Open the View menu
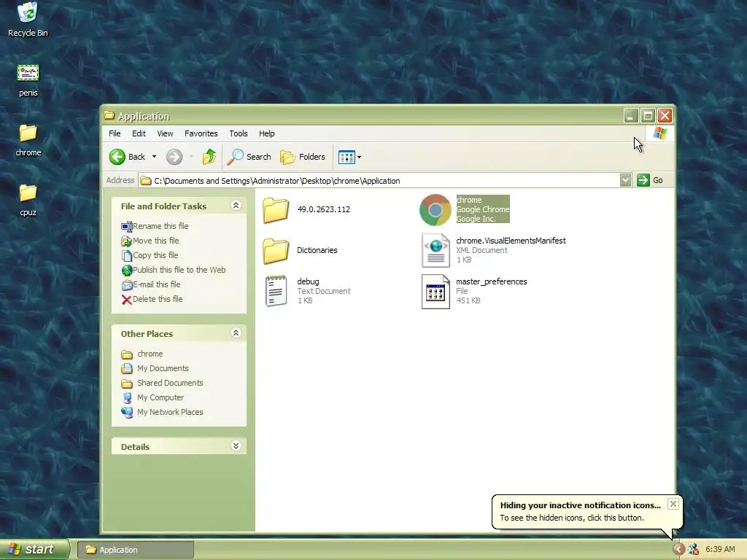This screenshot has width=747, height=560. coord(165,133)
